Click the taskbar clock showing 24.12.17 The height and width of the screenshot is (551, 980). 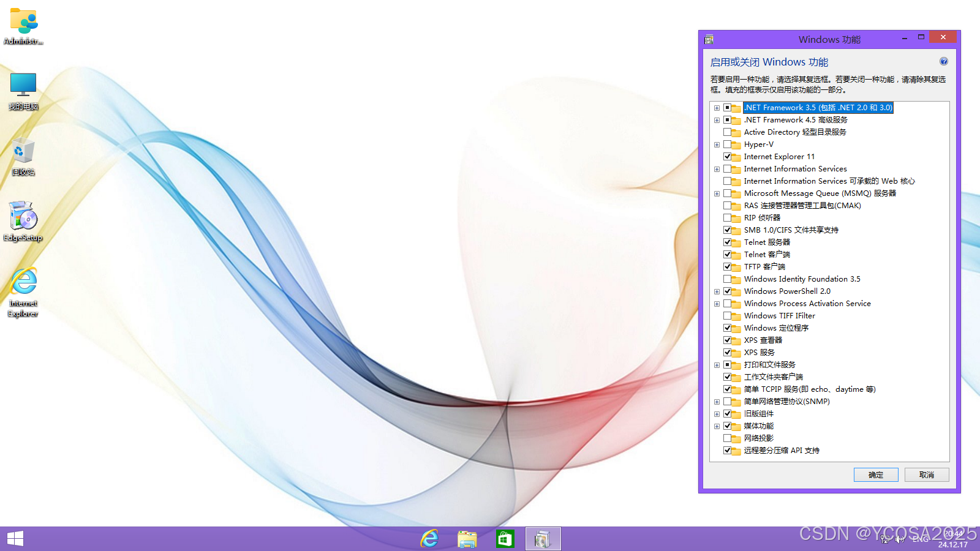953,539
